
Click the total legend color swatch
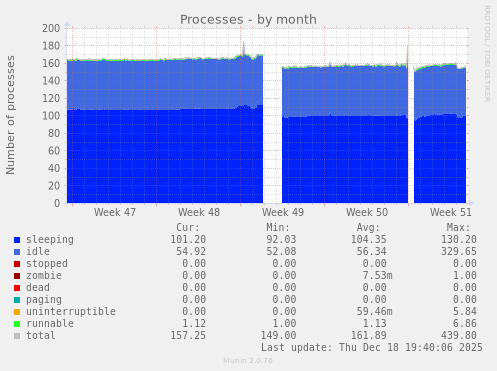[17, 336]
